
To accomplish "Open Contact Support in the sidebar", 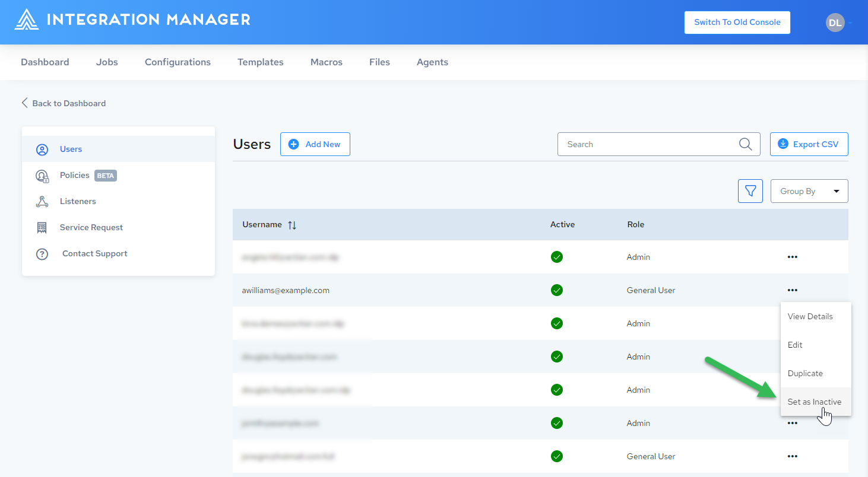I will tap(118, 253).
